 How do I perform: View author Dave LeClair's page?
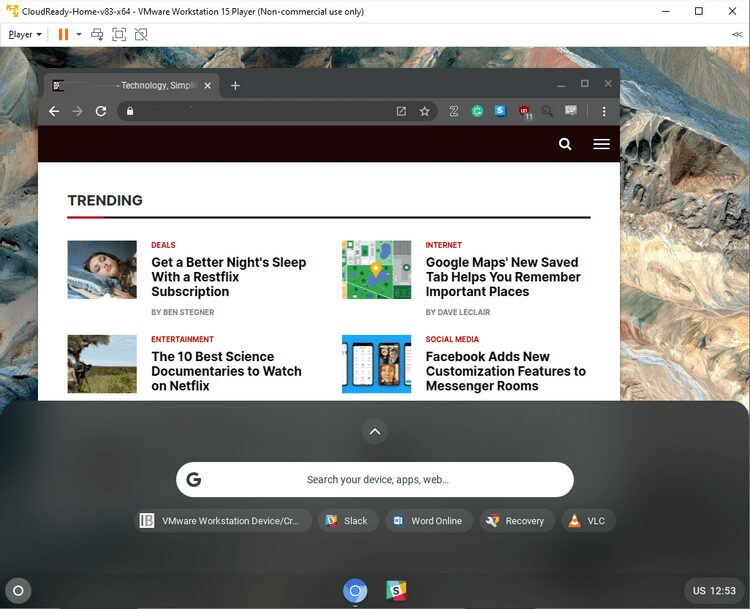(x=458, y=312)
